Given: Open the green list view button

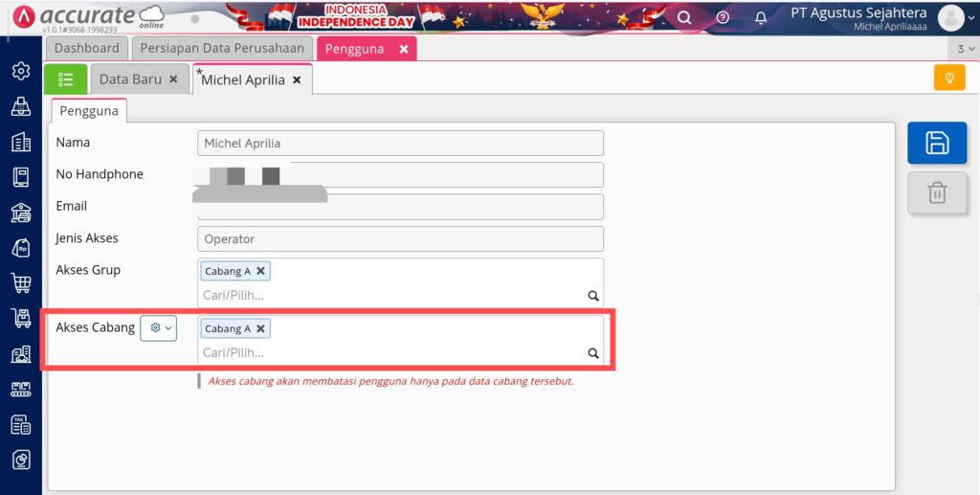Looking at the screenshot, I should point(66,79).
